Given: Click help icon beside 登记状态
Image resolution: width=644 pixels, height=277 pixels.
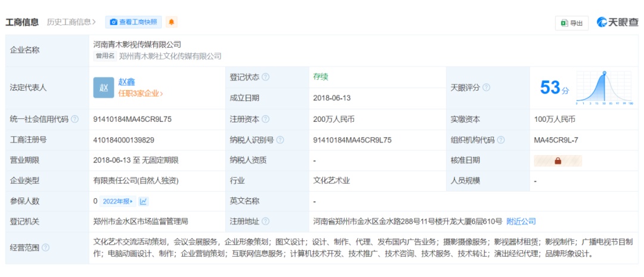Looking at the screenshot, I should point(265,77).
